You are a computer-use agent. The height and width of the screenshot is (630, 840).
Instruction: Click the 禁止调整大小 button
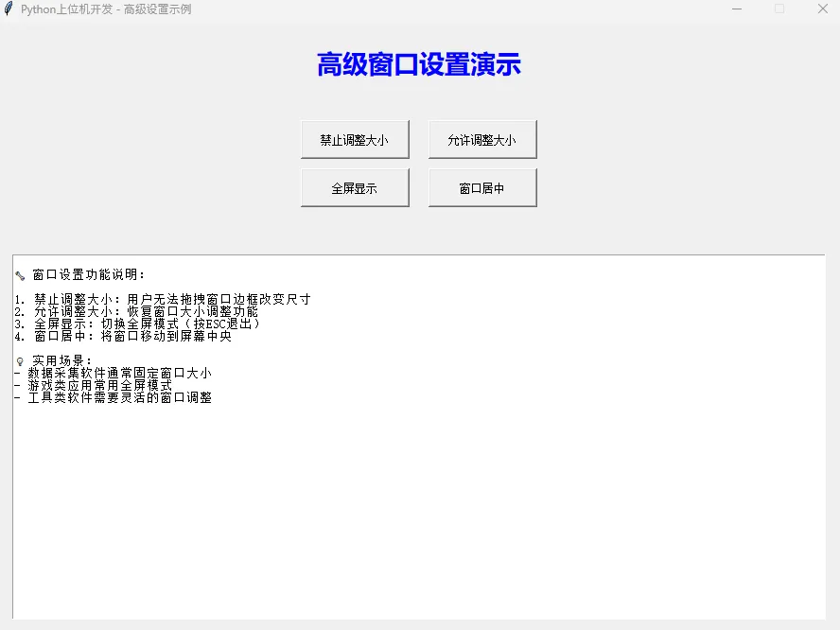click(355, 139)
